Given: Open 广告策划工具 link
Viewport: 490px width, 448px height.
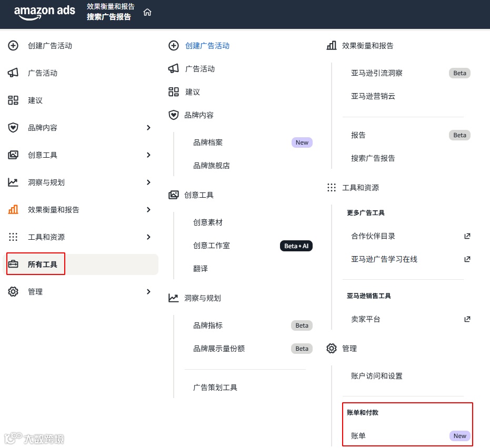Looking at the screenshot, I should click(215, 388).
